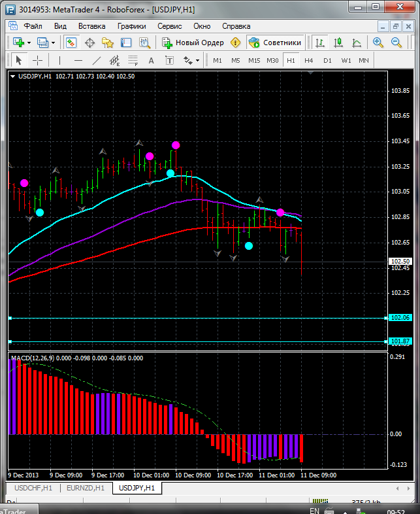420x514 pixels.
Task: Select M15 timeframe
Action: pos(254,60)
